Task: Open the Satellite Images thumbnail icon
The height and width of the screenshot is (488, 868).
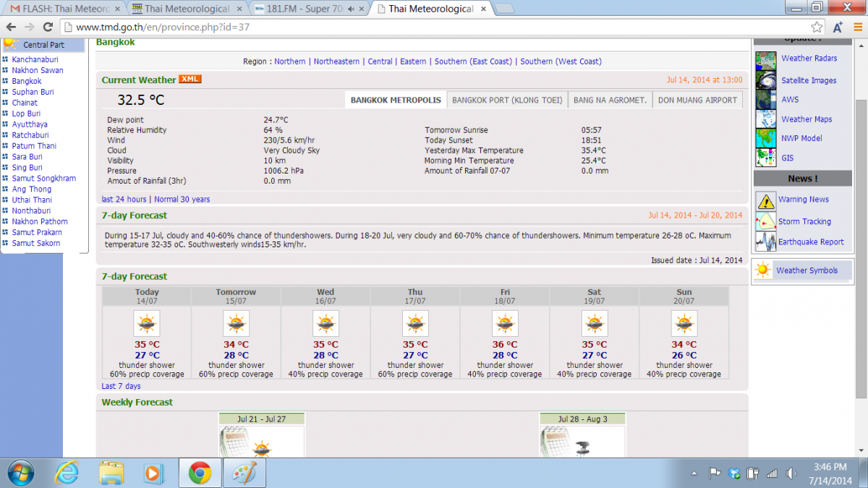Action: click(765, 80)
